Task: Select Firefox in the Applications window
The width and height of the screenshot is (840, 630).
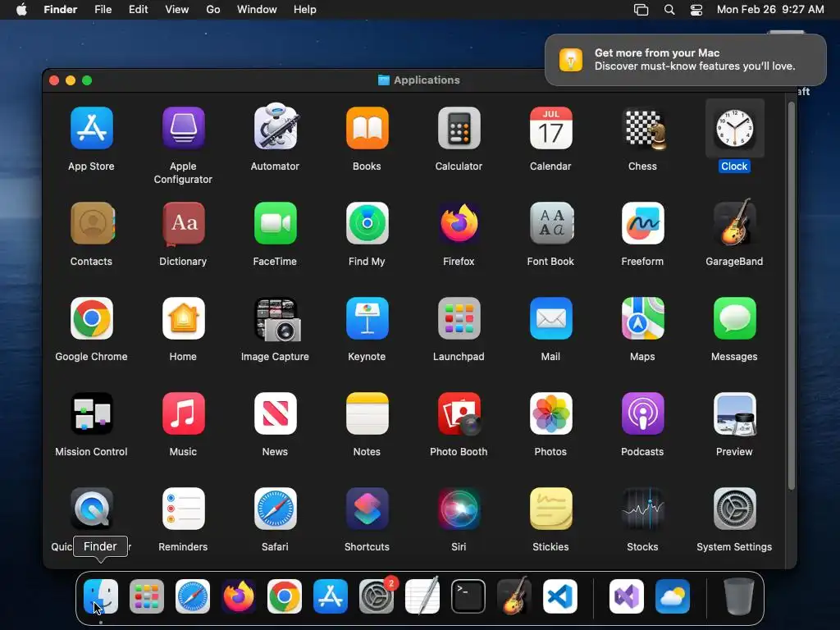Action: 459,223
